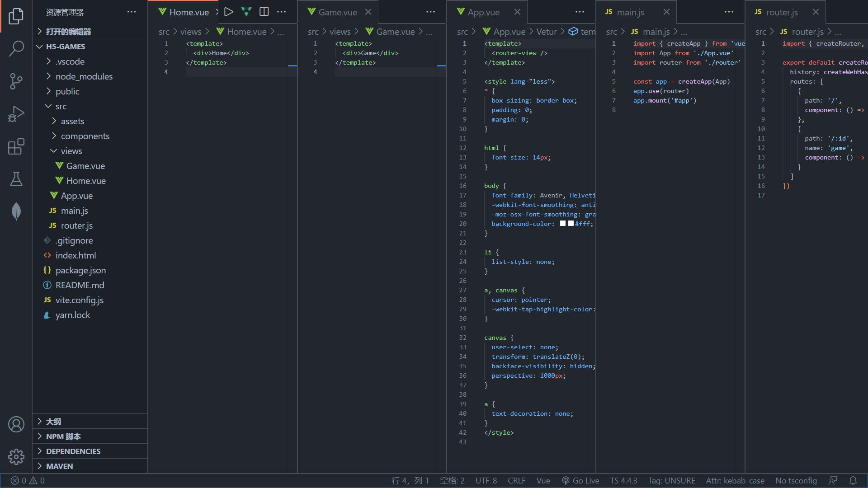Show notifications from status bar bell
The image size is (868, 488).
tap(853, 481)
